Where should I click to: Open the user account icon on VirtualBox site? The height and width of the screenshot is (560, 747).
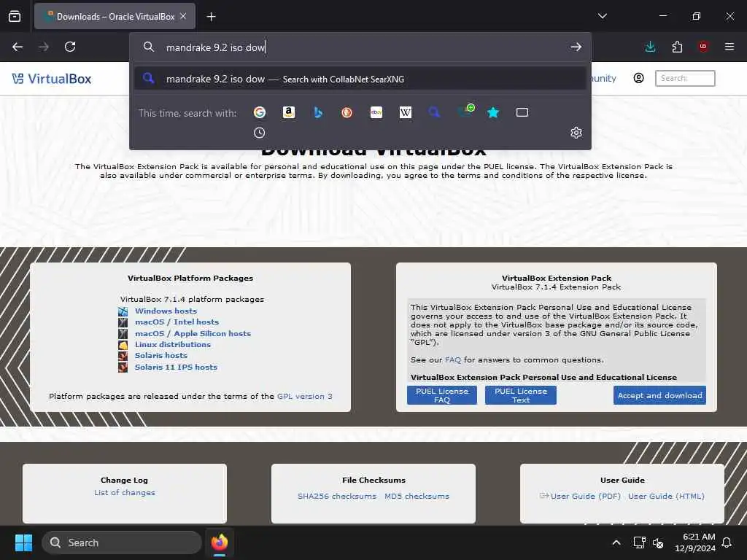(x=639, y=78)
